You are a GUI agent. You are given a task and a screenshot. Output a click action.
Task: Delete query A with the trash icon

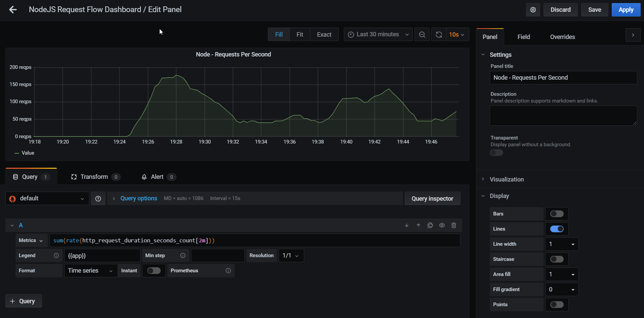point(453,225)
